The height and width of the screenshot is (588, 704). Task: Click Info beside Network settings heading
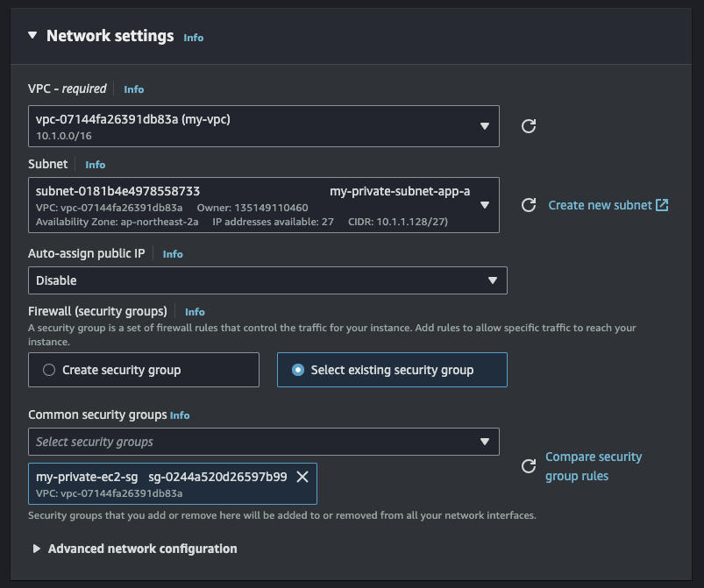point(193,38)
